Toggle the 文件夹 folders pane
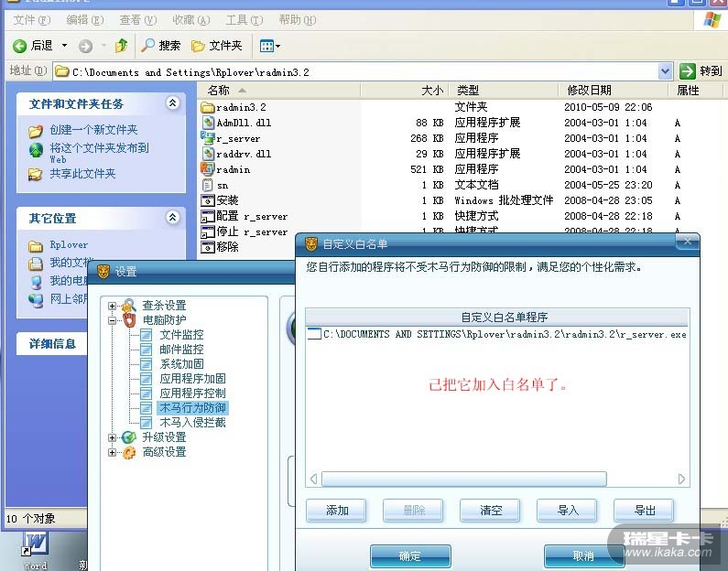Image resolution: width=728 pixels, height=571 pixels. point(217,46)
